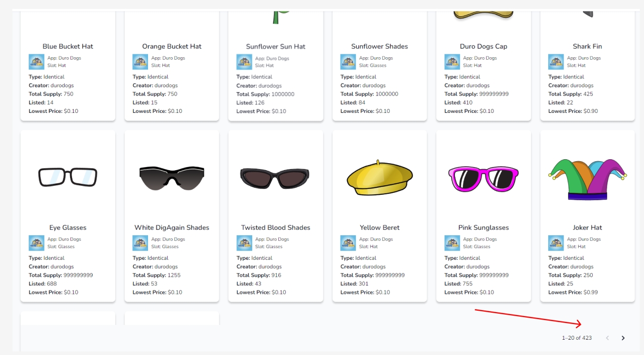Image resolution: width=644 pixels, height=355 pixels.
Task: Click Total Supply 916 on Twisted Blood Shades
Action: (259, 275)
